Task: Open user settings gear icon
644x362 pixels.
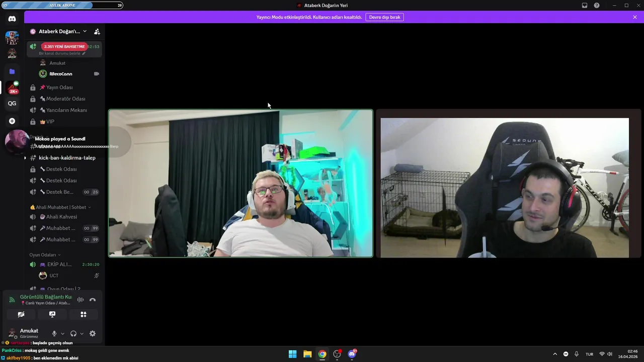Action: coord(93,333)
